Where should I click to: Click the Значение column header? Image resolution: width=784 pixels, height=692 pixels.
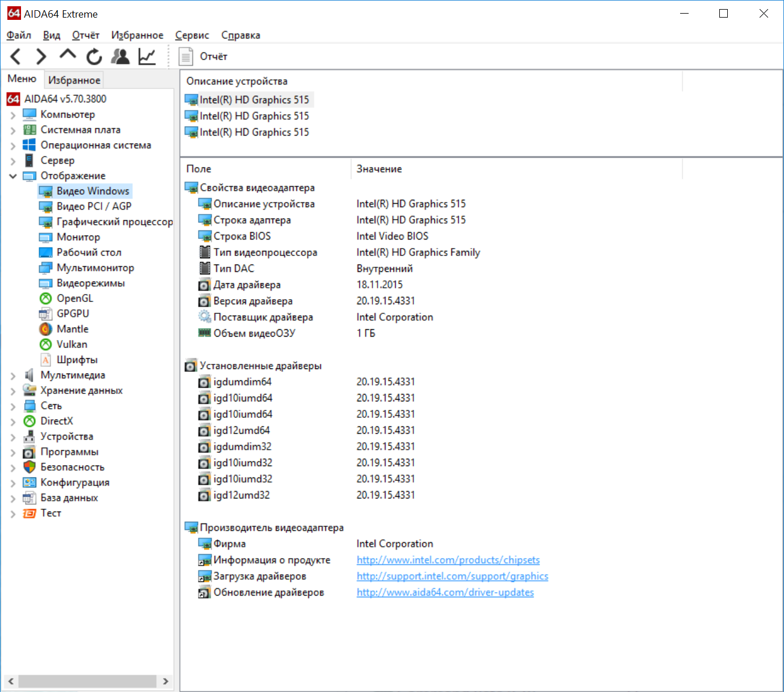point(517,169)
